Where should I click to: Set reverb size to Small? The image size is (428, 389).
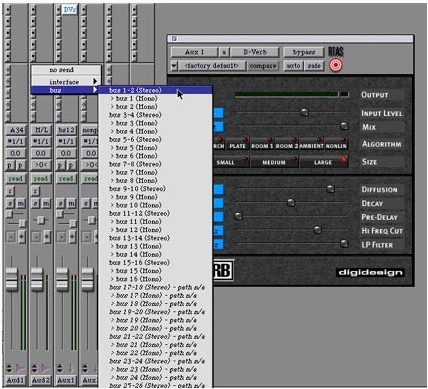[x=231, y=162]
